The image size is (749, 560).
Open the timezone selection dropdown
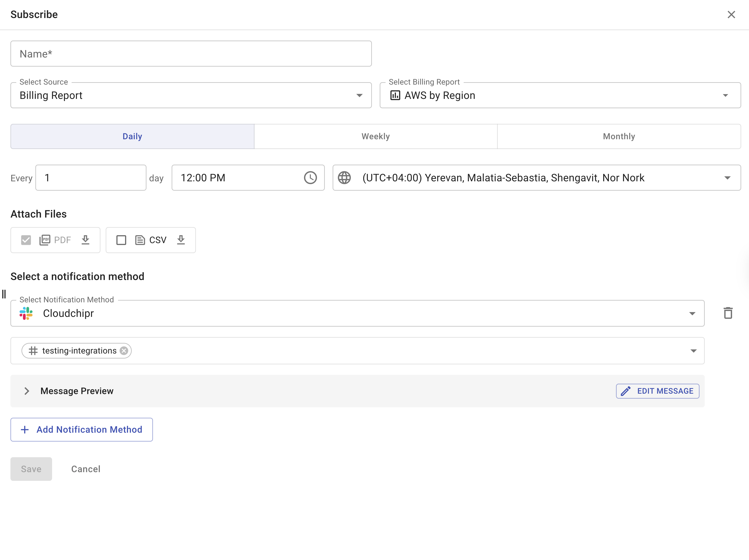(727, 178)
